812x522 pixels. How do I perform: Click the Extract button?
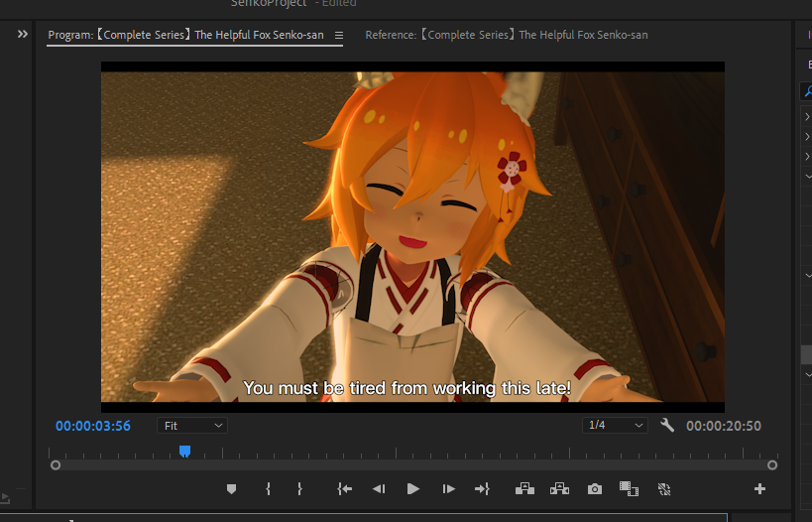coord(559,488)
